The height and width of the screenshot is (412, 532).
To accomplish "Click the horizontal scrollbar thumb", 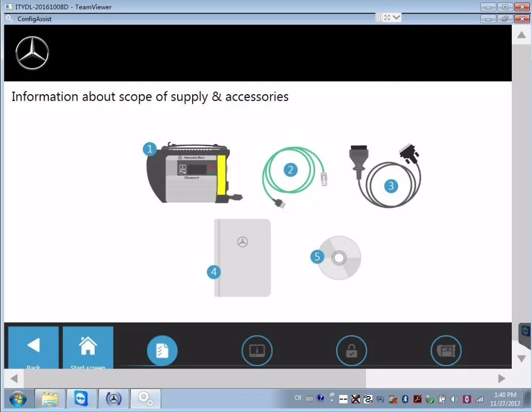I will (195, 378).
